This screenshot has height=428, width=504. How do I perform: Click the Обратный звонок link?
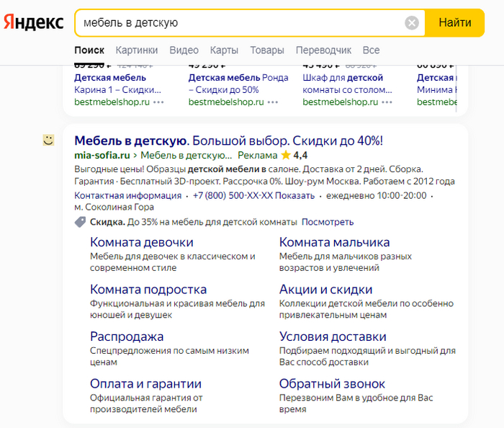(332, 384)
